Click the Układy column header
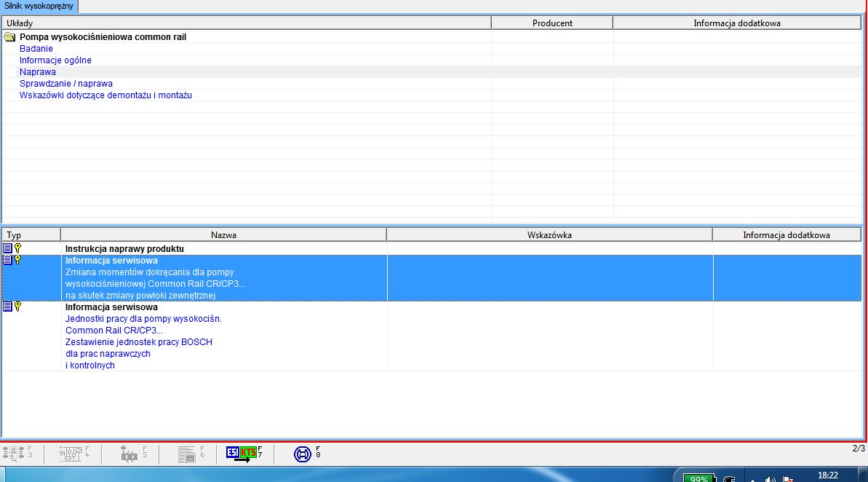This screenshot has width=868, height=482. coord(247,23)
